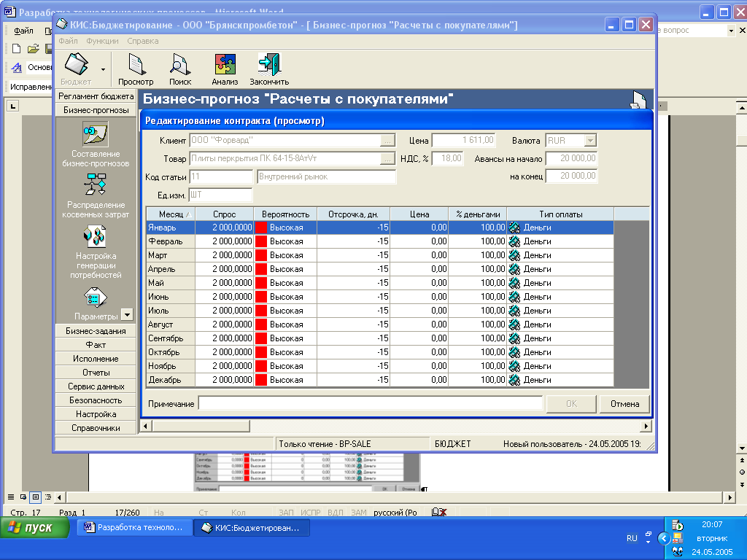The width and height of the screenshot is (747, 560).
Task: Click the payment type icon in Январь row
Action: (x=514, y=227)
